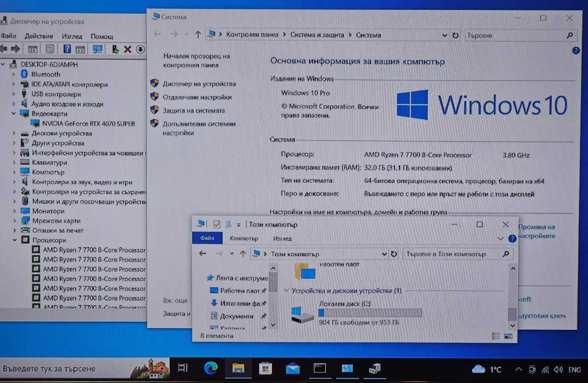
Task: Expand the Bluetooth node in Device Manager
Action: coord(14,74)
